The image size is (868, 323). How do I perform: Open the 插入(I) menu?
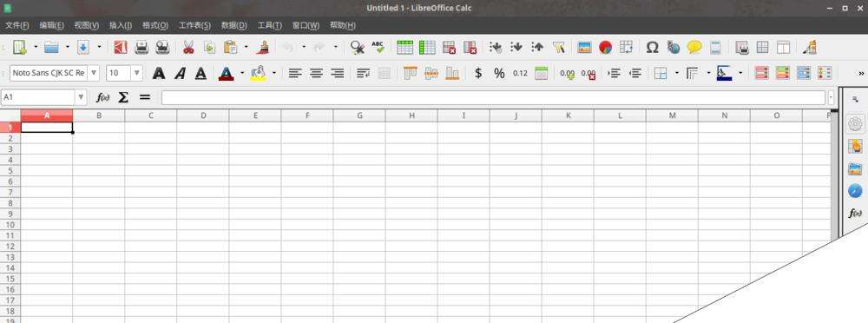click(x=120, y=25)
